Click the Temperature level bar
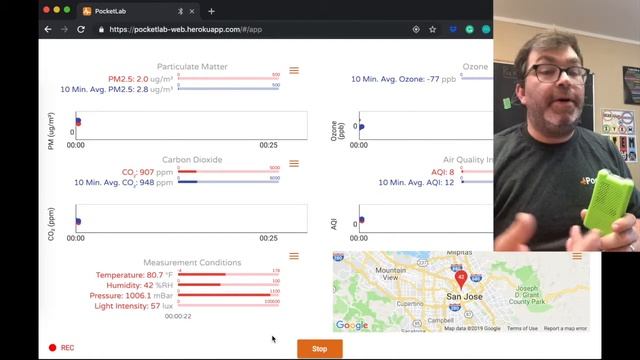 [x=229, y=274]
